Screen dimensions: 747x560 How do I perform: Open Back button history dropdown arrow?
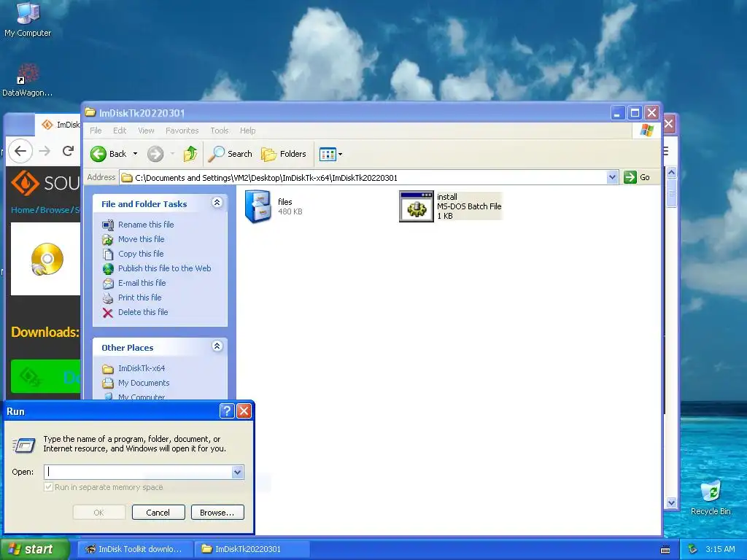[135, 154]
